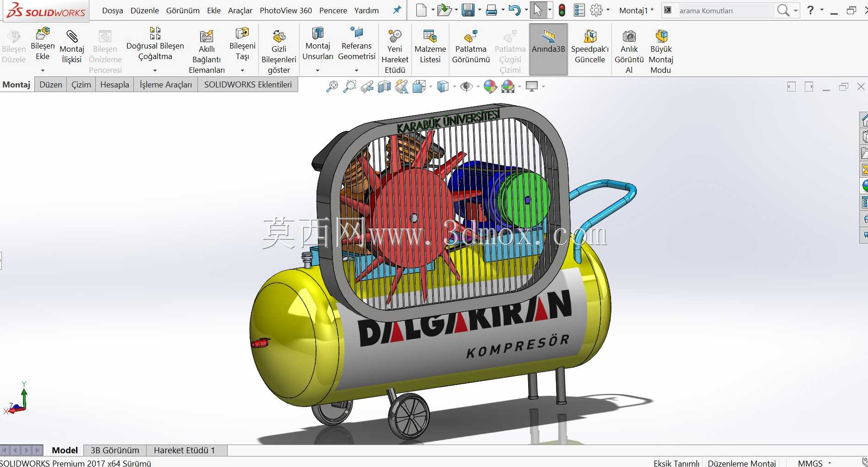Open the unit system arrow beside MMGS

click(x=830, y=463)
